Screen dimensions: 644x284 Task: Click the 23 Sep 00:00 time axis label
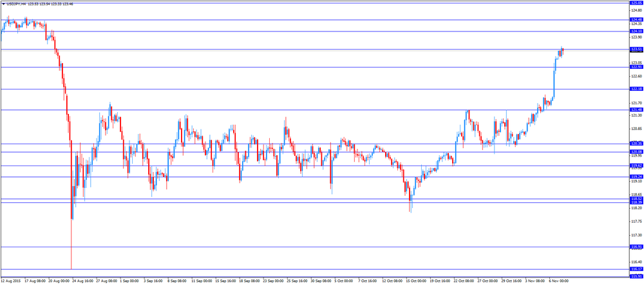pyautogui.click(x=273, y=281)
